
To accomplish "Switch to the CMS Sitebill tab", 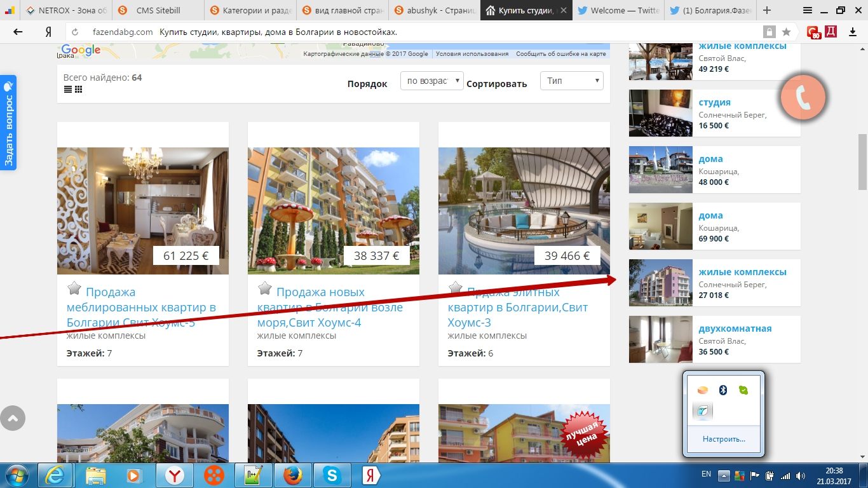I will (157, 10).
